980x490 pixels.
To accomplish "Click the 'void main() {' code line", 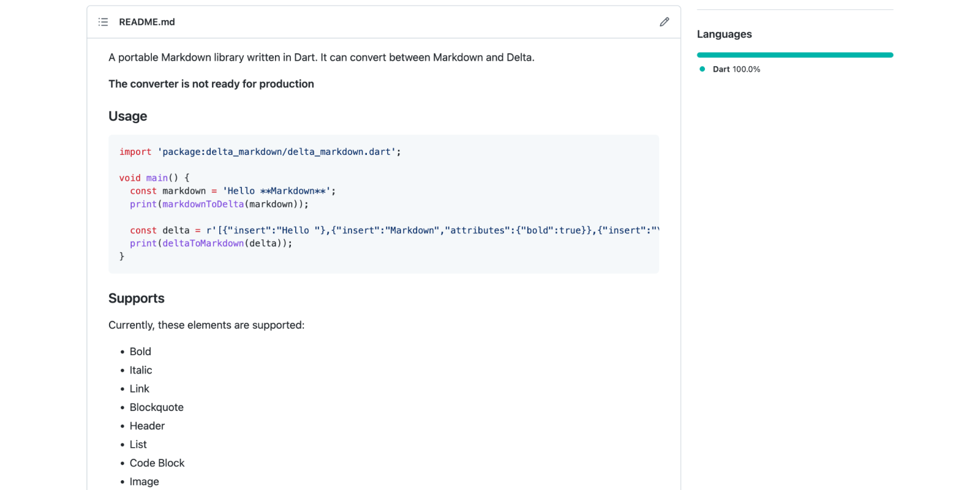I will (x=154, y=178).
